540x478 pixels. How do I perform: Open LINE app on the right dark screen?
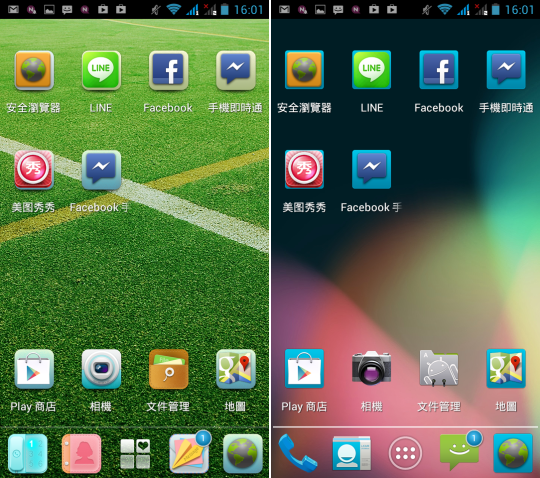[x=371, y=70]
